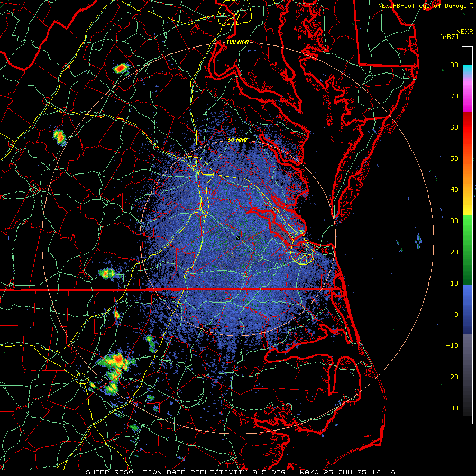476x476 pixels.
Task: Click the 60 value on dBZ scale
Action: tap(454, 127)
